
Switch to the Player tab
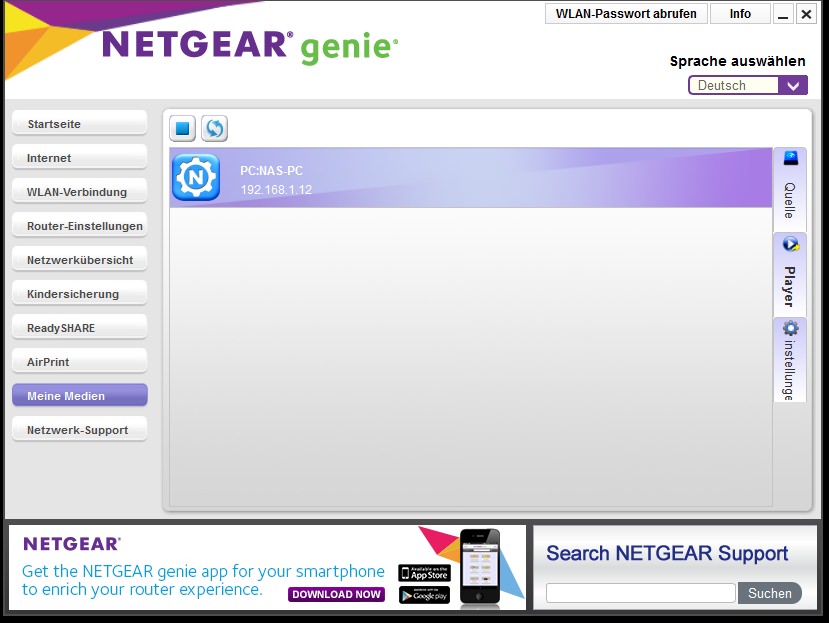[790, 275]
